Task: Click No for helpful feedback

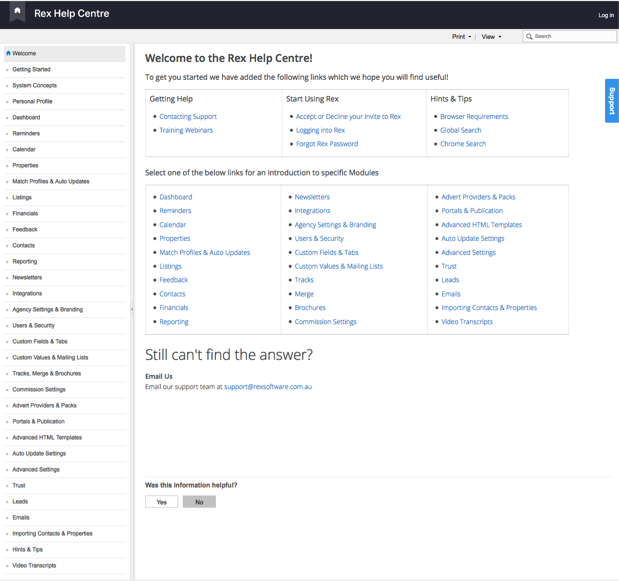Action: coord(199,502)
